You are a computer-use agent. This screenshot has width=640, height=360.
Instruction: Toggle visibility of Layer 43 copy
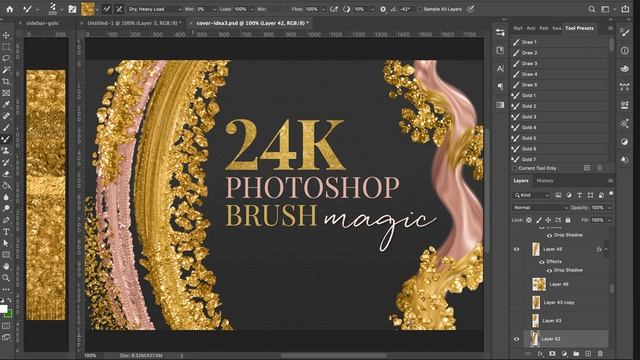click(x=516, y=302)
